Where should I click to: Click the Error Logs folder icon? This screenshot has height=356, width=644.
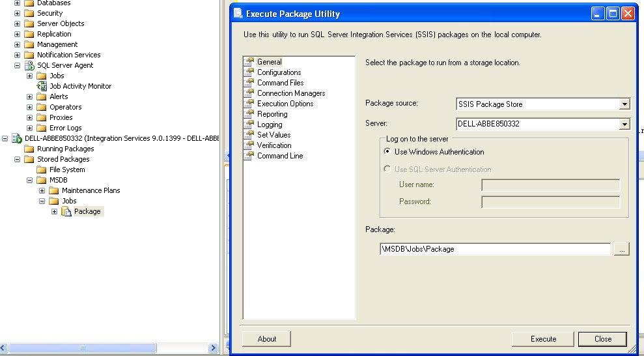click(x=41, y=128)
